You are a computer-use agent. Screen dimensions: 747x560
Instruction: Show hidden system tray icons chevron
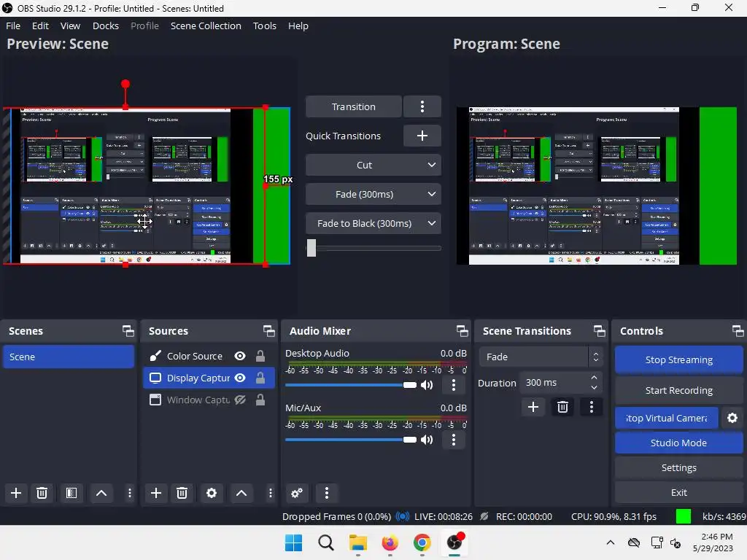(x=611, y=542)
